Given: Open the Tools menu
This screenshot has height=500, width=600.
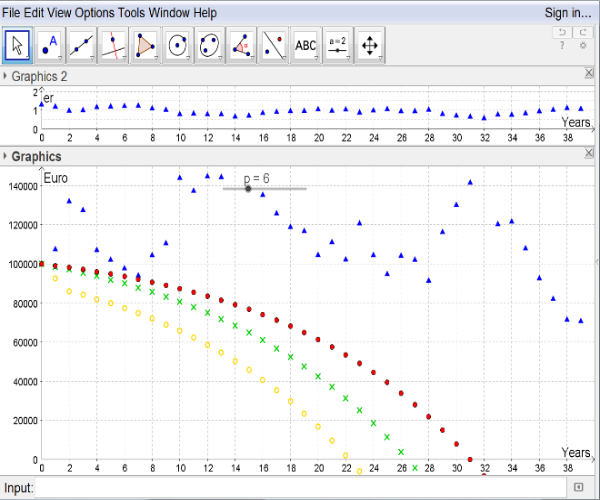Looking at the screenshot, I should coord(132,13).
